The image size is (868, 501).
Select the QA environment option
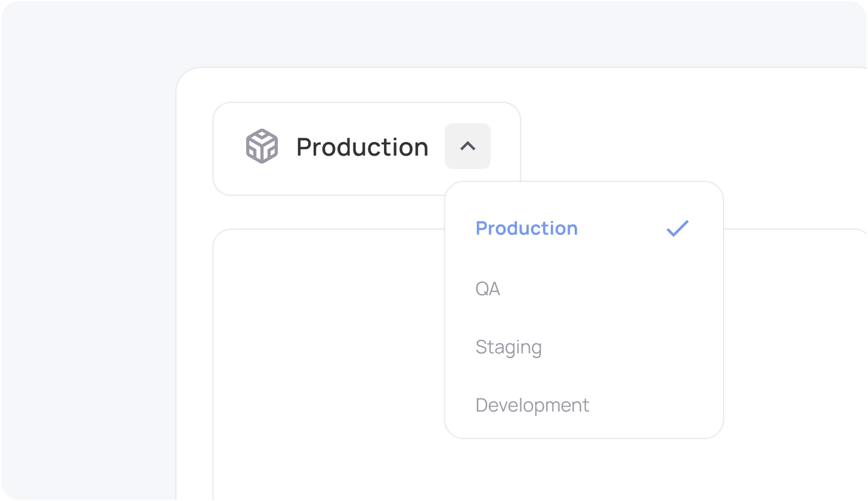pos(488,289)
